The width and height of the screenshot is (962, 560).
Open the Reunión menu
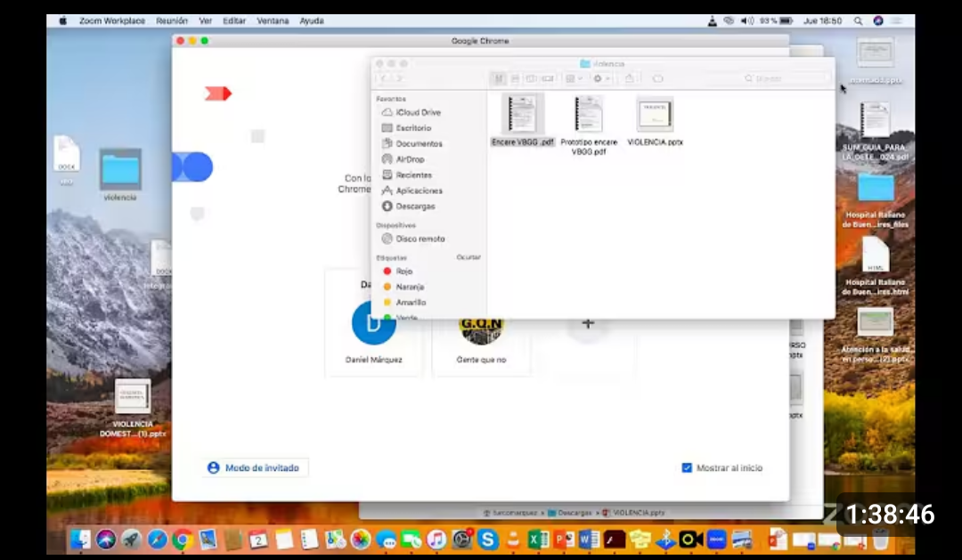point(172,20)
